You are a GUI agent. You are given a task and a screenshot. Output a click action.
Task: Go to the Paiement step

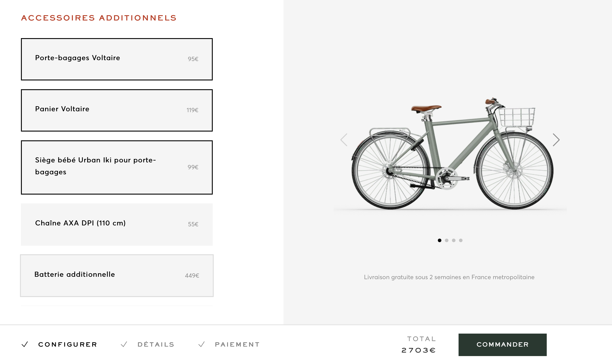tap(237, 344)
